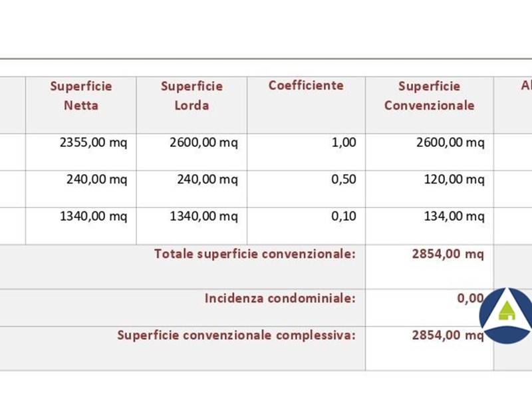Select the 2600,00 mq Superficie Convenzionale cell
This screenshot has height=399, width=532.
pos(450,142)
